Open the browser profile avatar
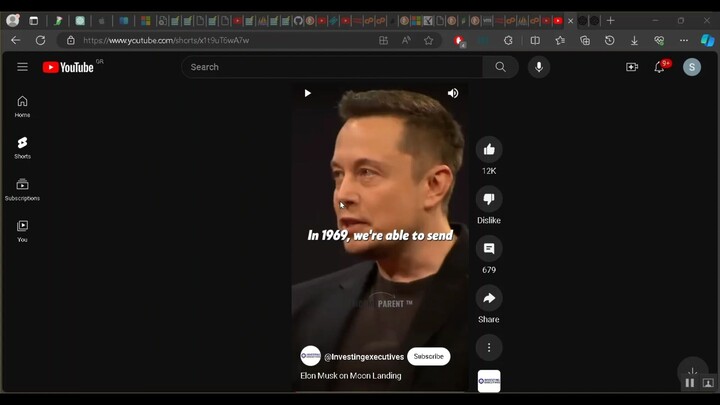This screenshot has height=405, width=720. (12, 20)
